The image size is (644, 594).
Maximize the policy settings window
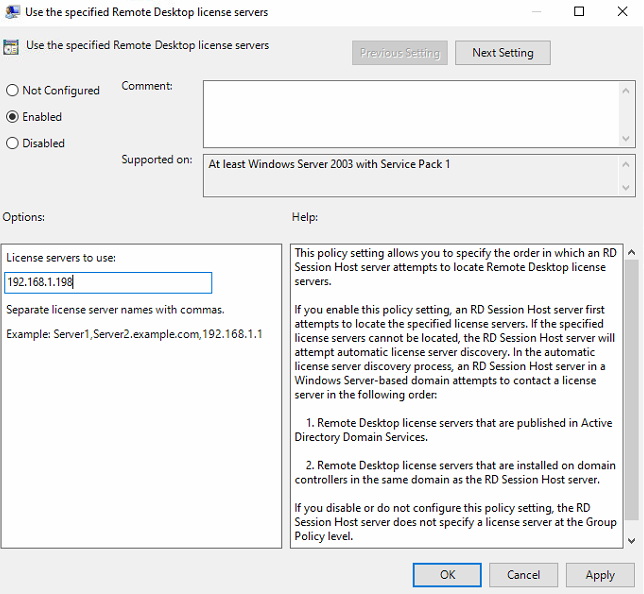[x=579, y=12]
